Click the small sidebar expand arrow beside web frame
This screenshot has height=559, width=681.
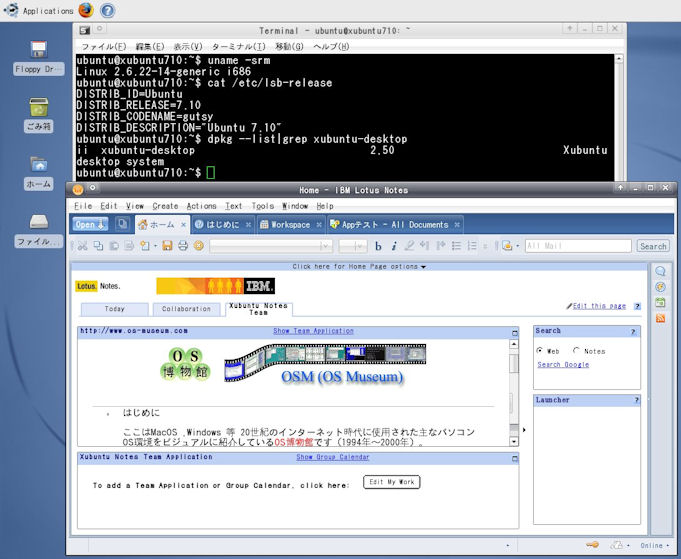[524, 430]
